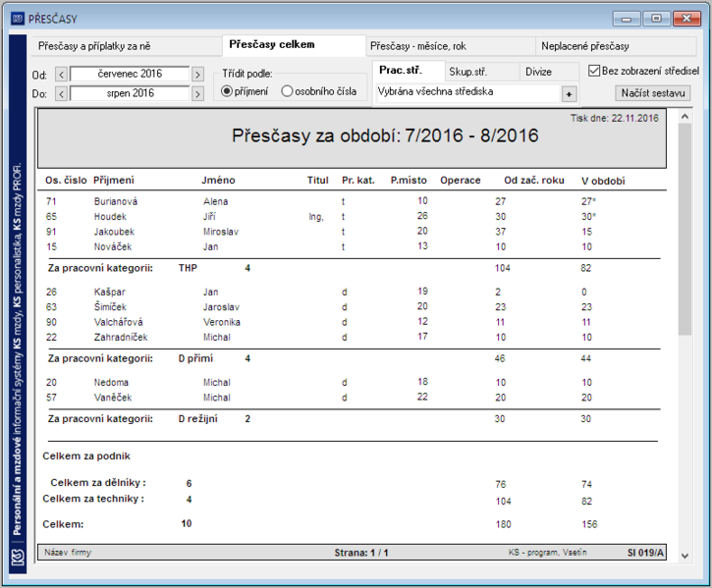Click the Vybrána všechna střediska field
The image size is (712, 588).
(468, 92)
